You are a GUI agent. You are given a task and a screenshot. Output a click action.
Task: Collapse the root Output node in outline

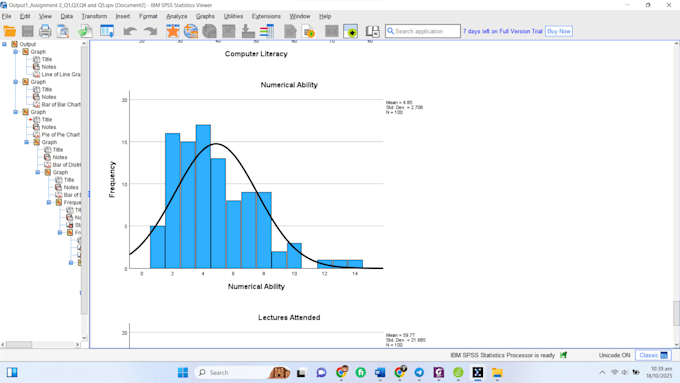pyautogui.click(x=4, y=44)
